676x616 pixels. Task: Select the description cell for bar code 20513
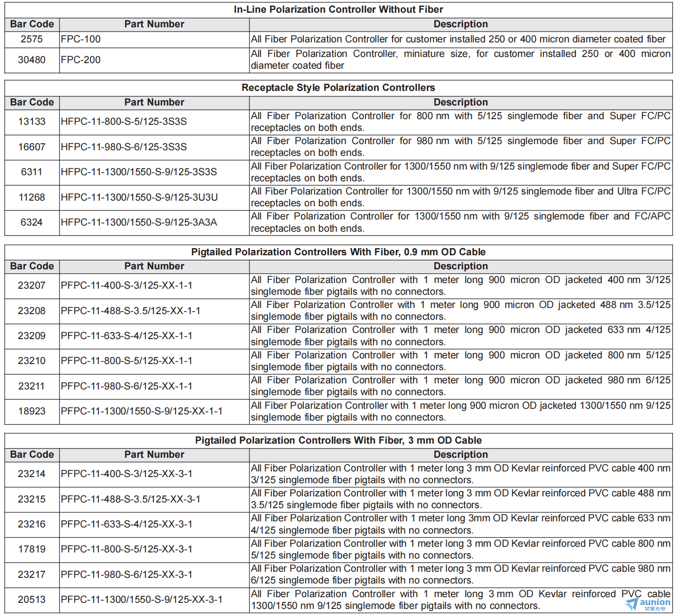[x=460, y=600]
